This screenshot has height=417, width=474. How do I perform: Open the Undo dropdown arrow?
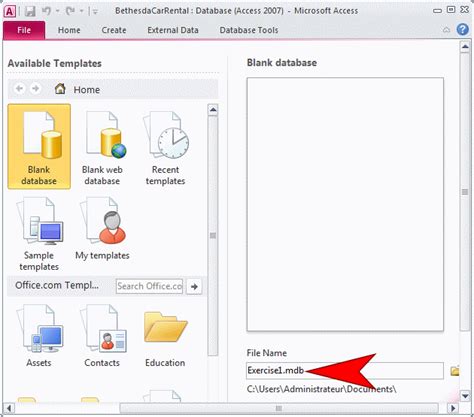[x=57, y=11]
